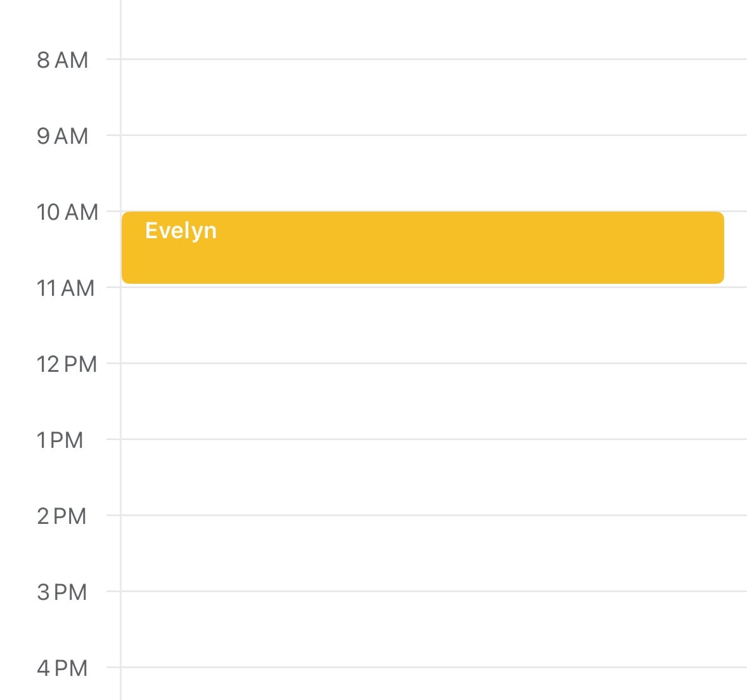Click the 4 PM time label

pos(62,668)
